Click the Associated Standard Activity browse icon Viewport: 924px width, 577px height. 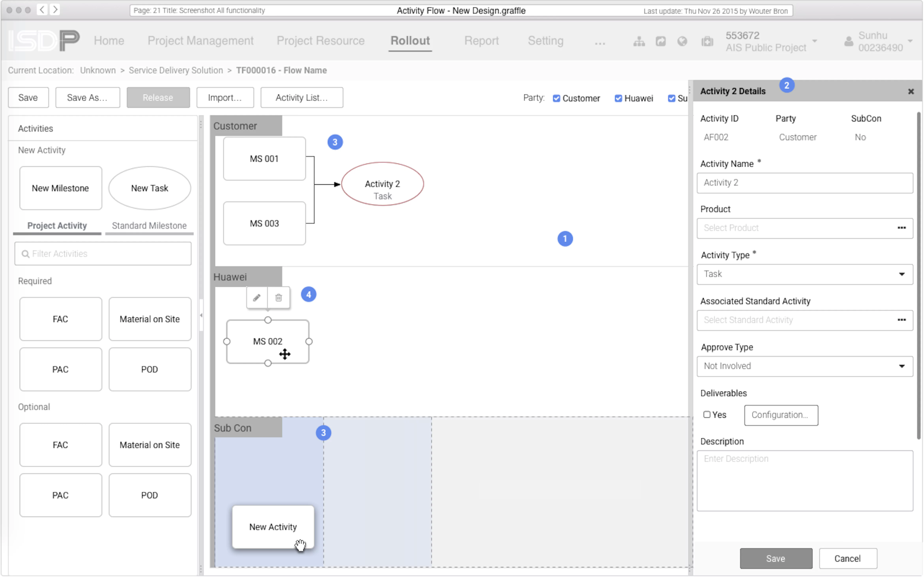pyautogui.click(x=902, y=320)
